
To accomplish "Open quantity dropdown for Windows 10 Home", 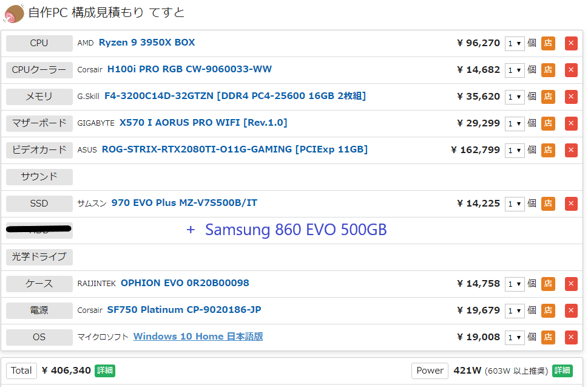I will pyautogui.click(x=515, y=337).
